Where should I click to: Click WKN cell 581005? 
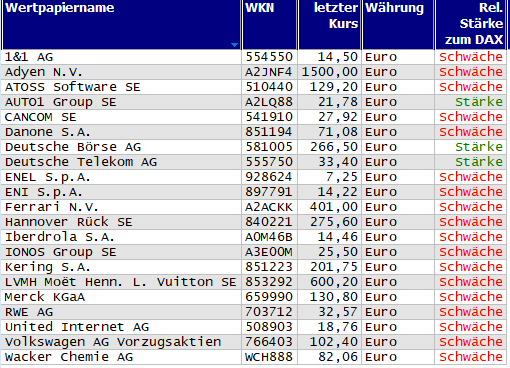click(269, 147)
